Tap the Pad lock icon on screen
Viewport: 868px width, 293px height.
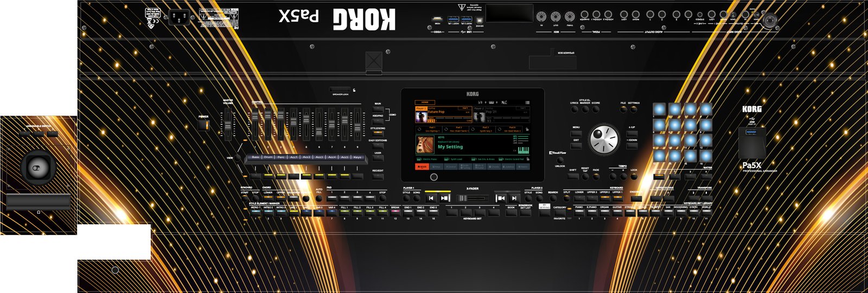527,129
